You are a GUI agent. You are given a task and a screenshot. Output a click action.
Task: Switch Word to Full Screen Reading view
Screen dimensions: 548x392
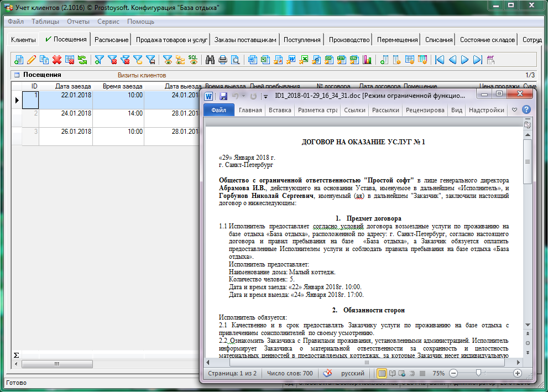pos(392,373)
